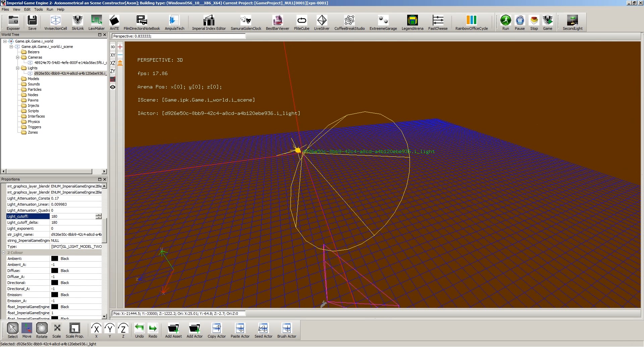Redo the last undone action
The height and width of the screenshot is (347, 644).
pos(153,331)
